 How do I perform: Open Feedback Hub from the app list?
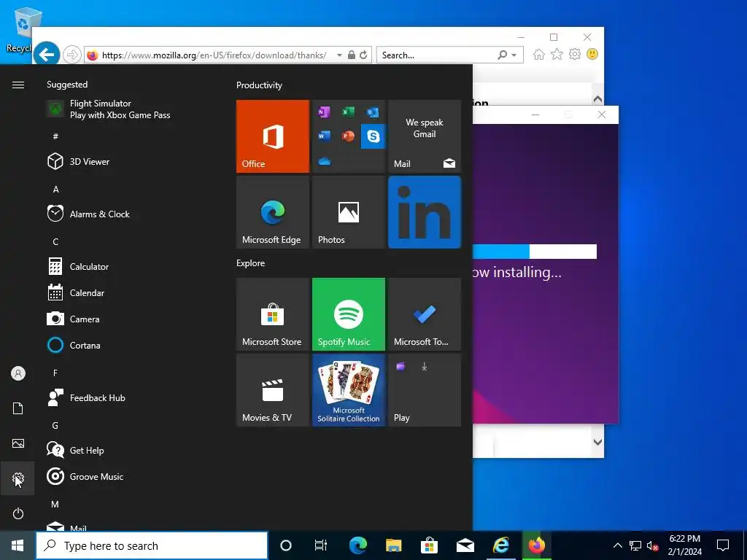(x=133, y=397)
